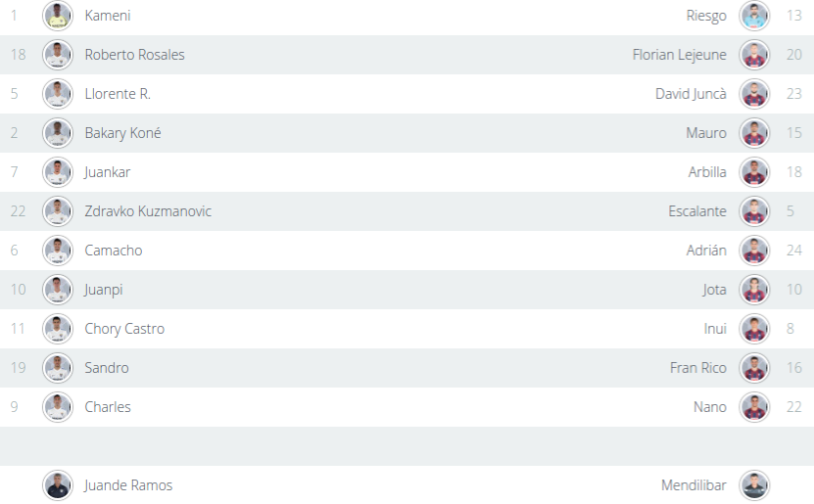Select Adrián in the away lineup
The width and height of the screenshot is (814, 504).
706,251
